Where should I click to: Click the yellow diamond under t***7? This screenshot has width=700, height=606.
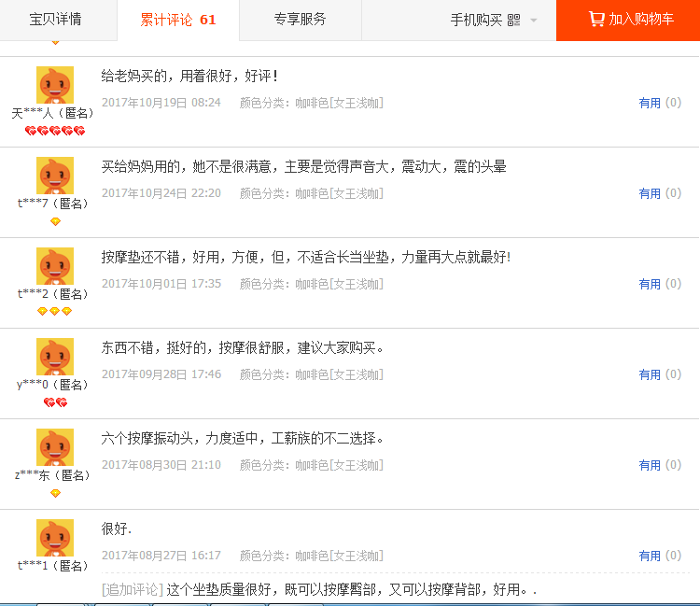(x=55, y=221)
